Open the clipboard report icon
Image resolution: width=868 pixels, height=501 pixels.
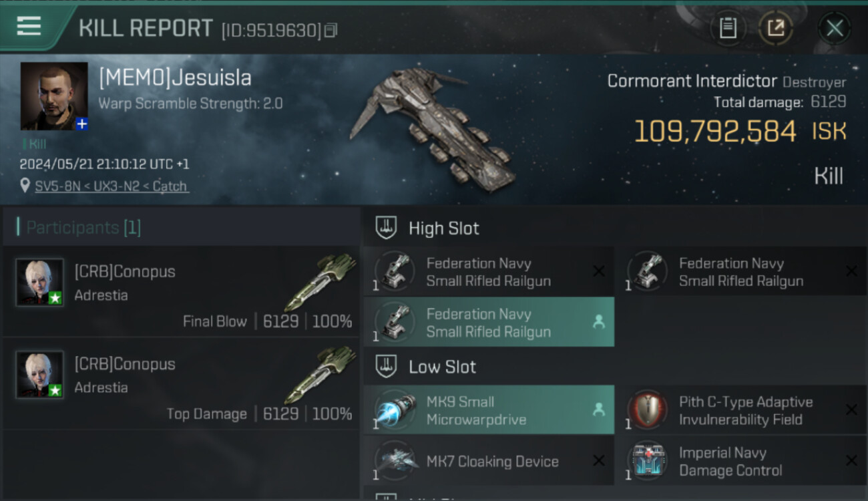pos(728,28)
